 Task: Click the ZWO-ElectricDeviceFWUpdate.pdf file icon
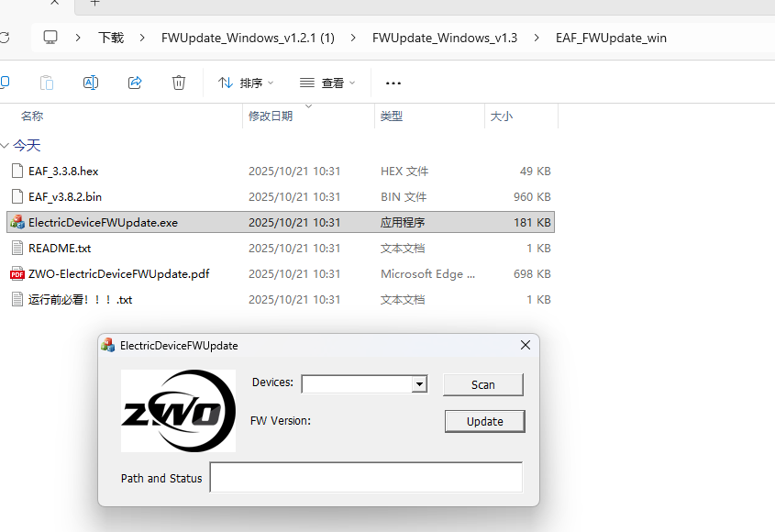pyautogui.click(x=17, y=273)
